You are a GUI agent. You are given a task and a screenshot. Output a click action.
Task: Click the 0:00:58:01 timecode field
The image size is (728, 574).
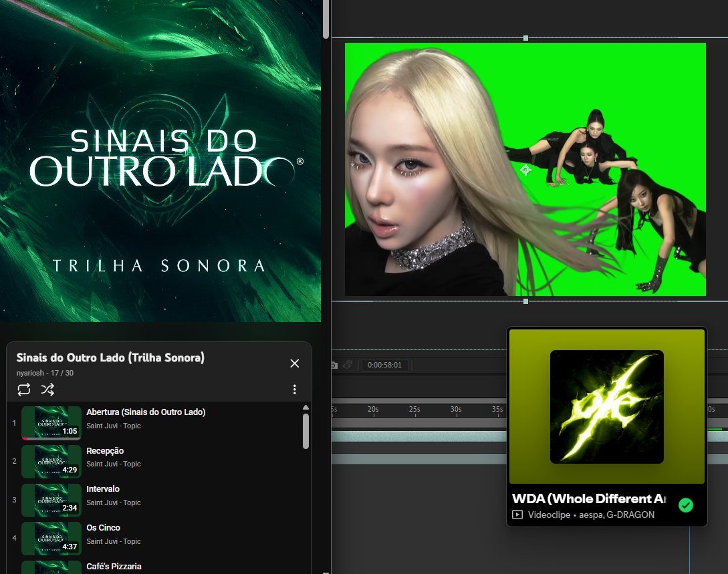point(384,365)
